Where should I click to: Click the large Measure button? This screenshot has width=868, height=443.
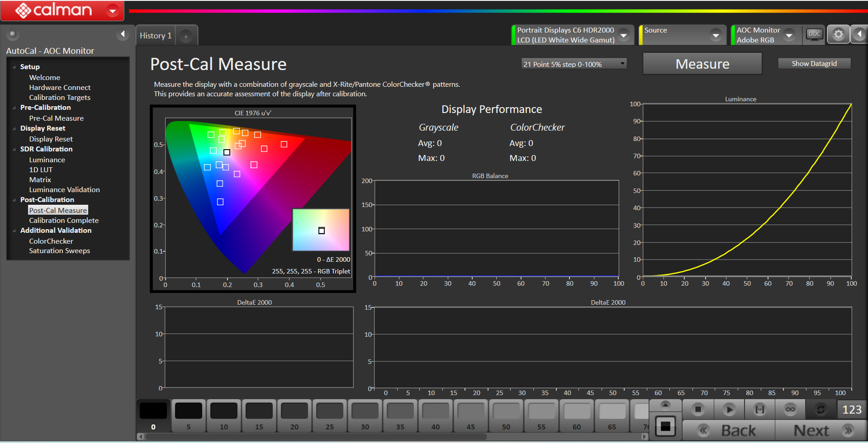pyautogui.click(x=702, y=64)
